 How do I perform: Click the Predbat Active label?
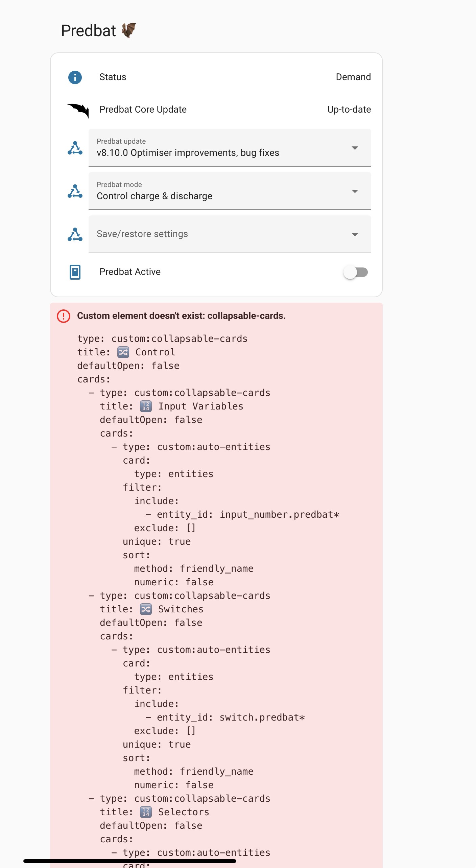coord(130,272)
